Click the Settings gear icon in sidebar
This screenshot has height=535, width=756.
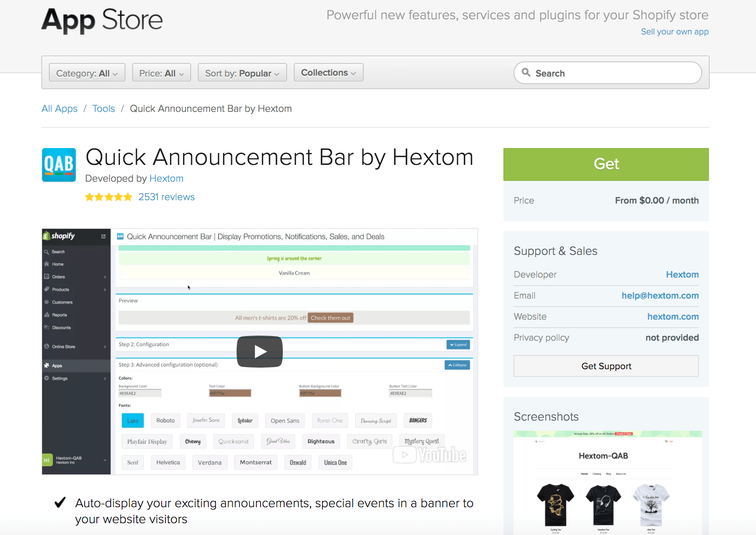point(47,378)
